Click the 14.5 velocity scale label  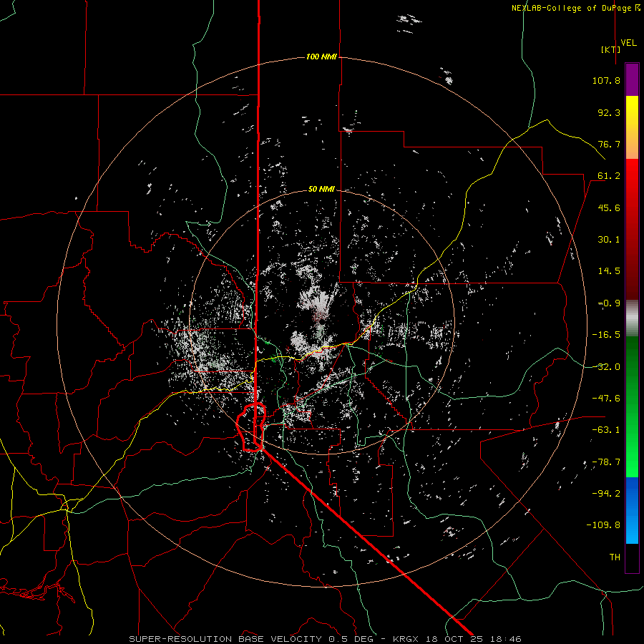pyautogui.click(x=609, y=271)
